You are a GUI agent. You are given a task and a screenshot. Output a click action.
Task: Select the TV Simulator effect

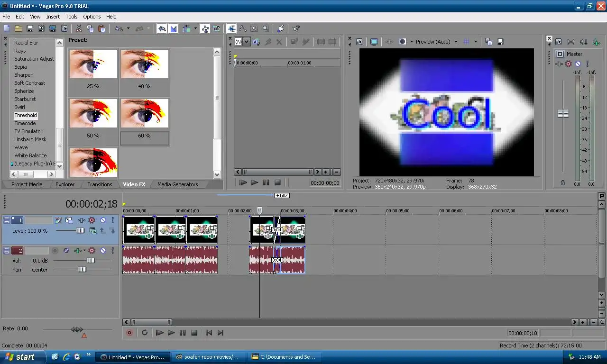coord(28,131)
